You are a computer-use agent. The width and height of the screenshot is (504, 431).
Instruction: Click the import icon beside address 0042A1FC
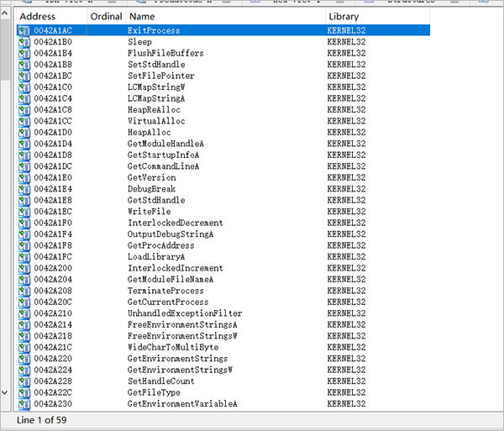pyautogui.click(x=24, y=257)
